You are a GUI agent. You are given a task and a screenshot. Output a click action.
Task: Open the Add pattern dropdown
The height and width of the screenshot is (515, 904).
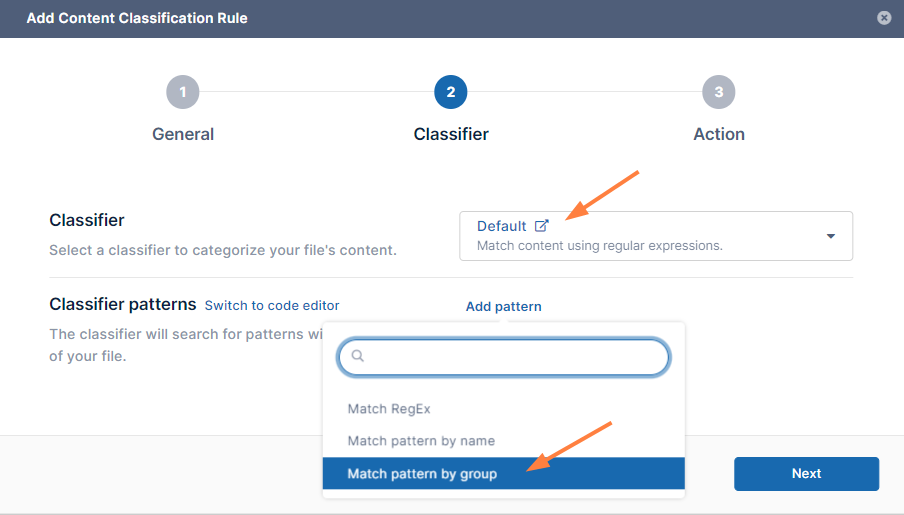(x=503, y=307)
